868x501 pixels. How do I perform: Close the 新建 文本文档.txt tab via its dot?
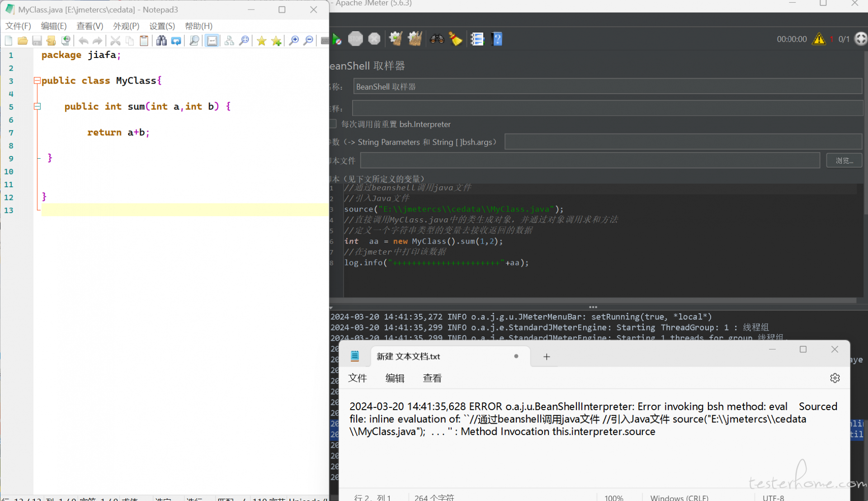point(516,356)
